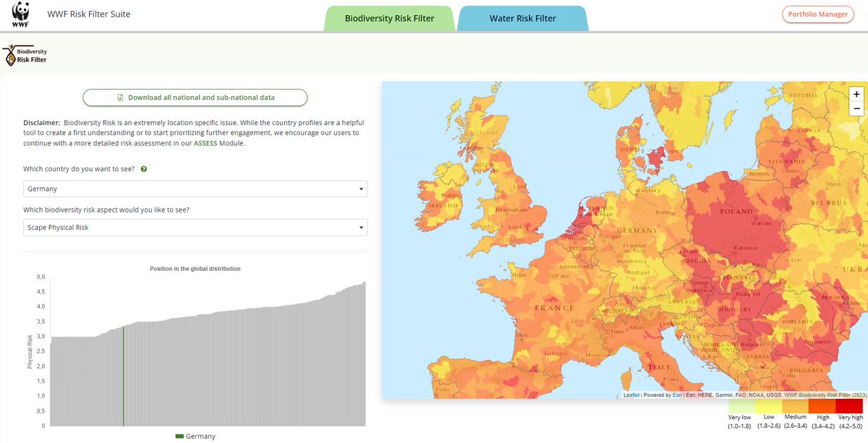Click the Very low legend swatch
This screenshot has width=868, height=443.
742,406
